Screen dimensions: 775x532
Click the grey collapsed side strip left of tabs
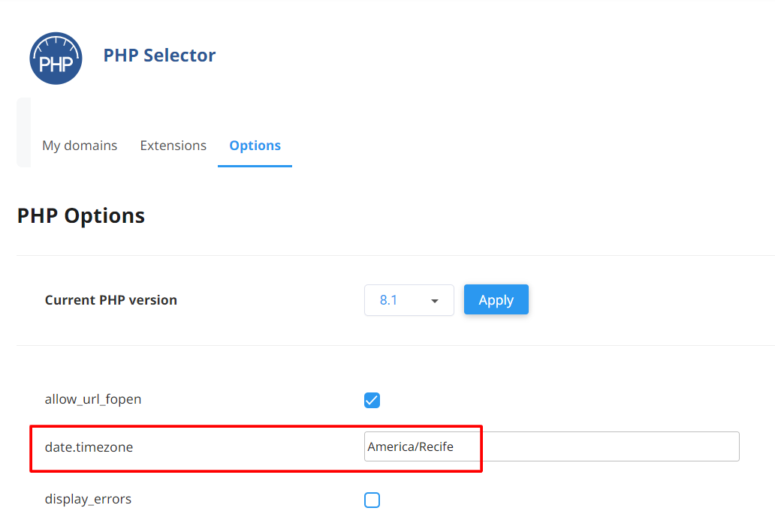pyautogui.click(x=24, y=132)
